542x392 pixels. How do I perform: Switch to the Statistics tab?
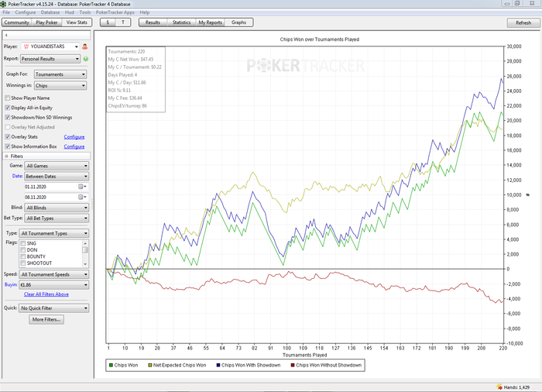click(181, 22)
